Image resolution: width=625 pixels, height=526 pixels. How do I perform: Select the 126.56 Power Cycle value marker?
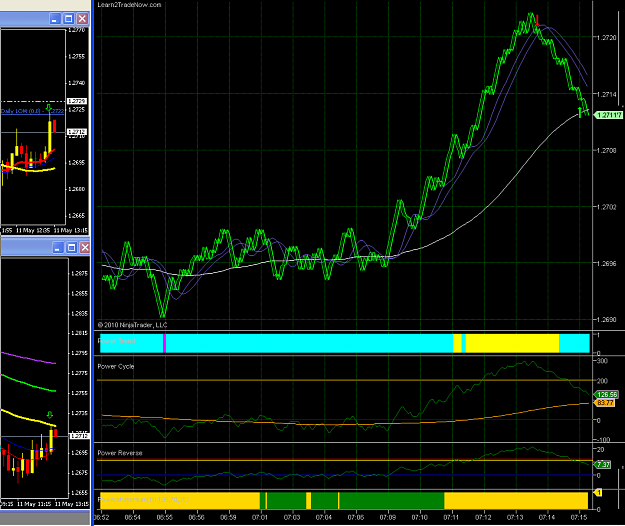[x=606, y=394]
